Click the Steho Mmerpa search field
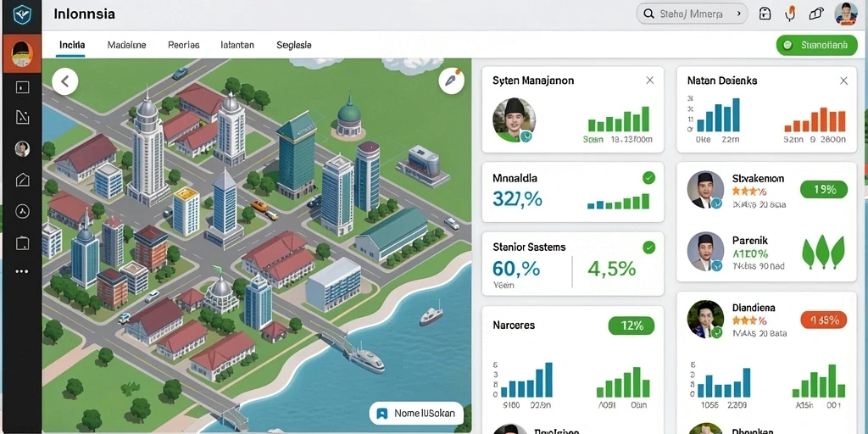The image size is (868, 434). pyautogui.click(x=692, y=14)
